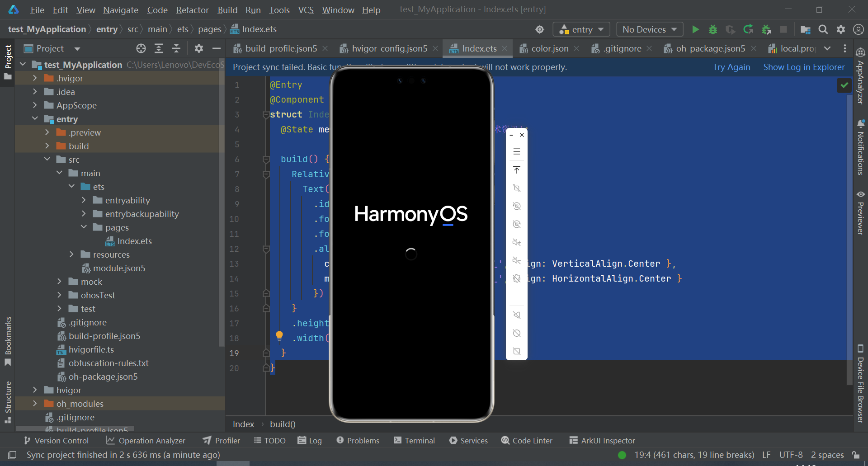Toggle the Device File Browser panel
Screen dimensions: 868x466
860,384
